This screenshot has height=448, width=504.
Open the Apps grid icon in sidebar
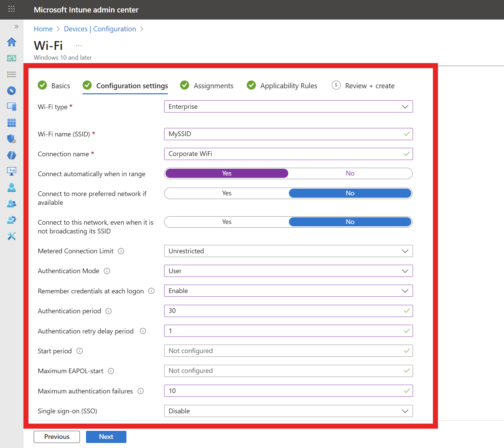tap(11, 123)
